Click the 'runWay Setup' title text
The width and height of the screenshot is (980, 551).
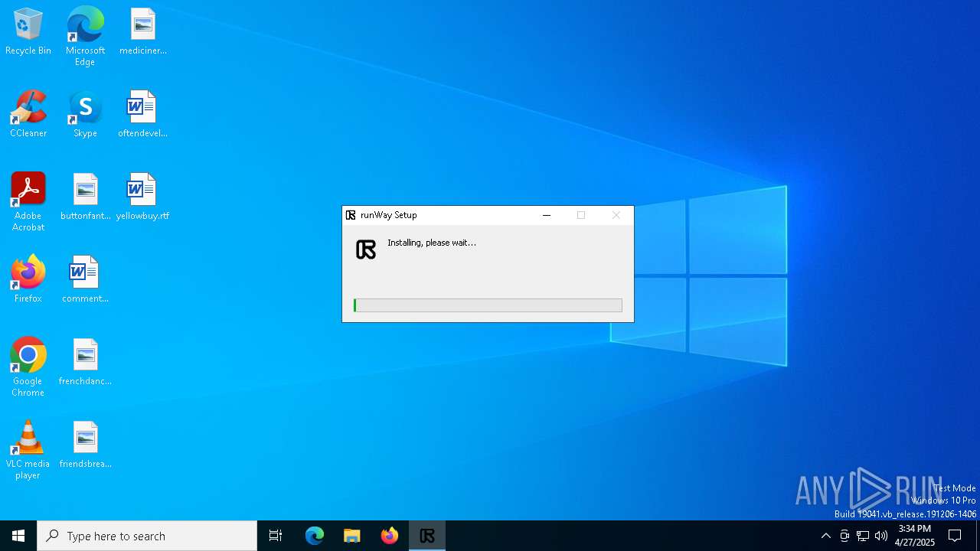389,215
